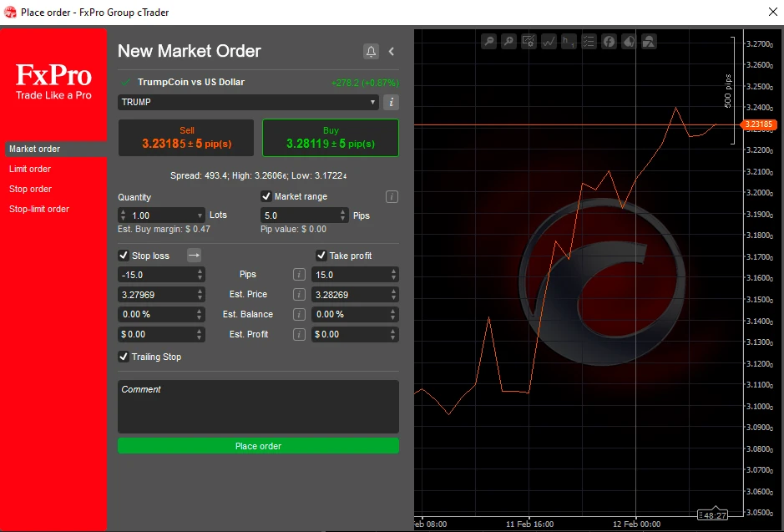Open the indicators checklist icon on the chart
The image size is (784, 532).
pos(589,41)
